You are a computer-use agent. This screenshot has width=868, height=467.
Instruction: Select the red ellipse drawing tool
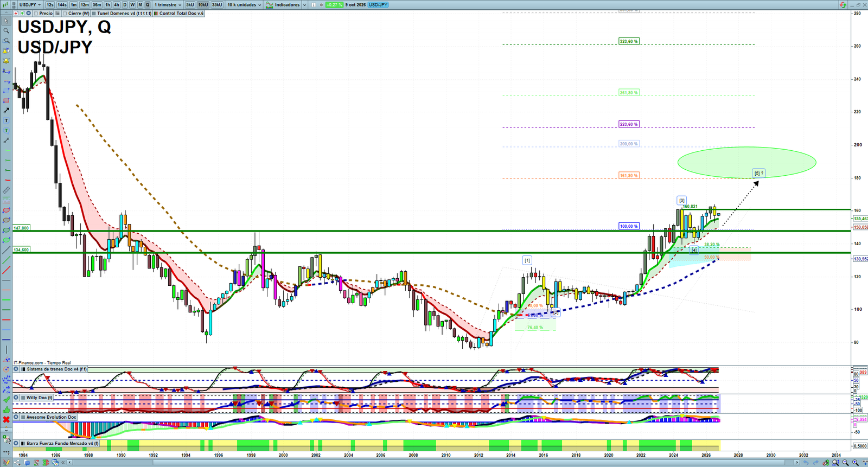pos(6,210)
